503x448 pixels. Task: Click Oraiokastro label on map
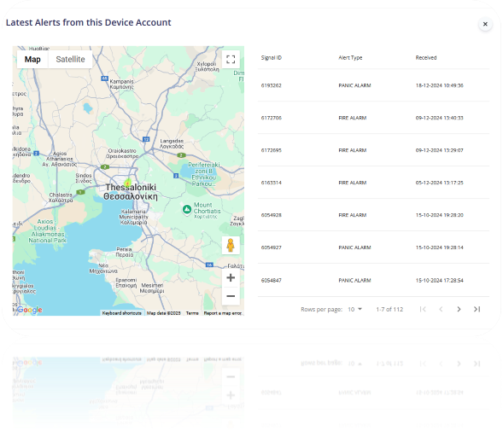(x=122, y=154)
